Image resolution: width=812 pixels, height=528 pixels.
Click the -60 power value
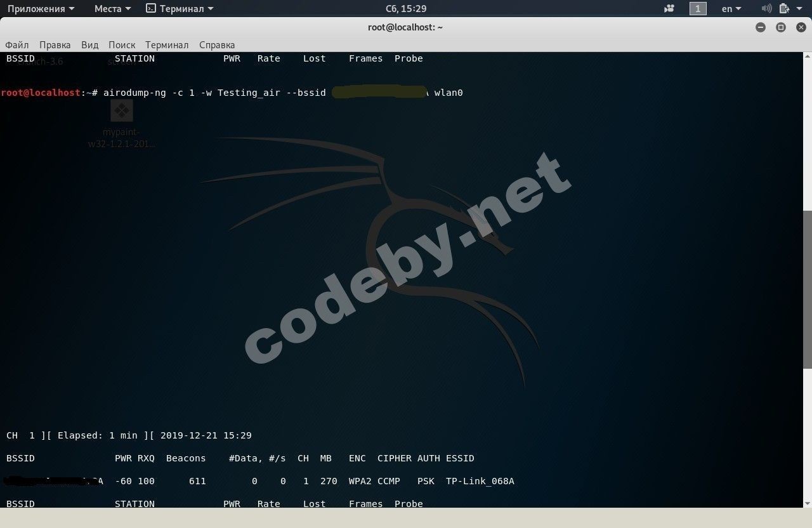123,481
